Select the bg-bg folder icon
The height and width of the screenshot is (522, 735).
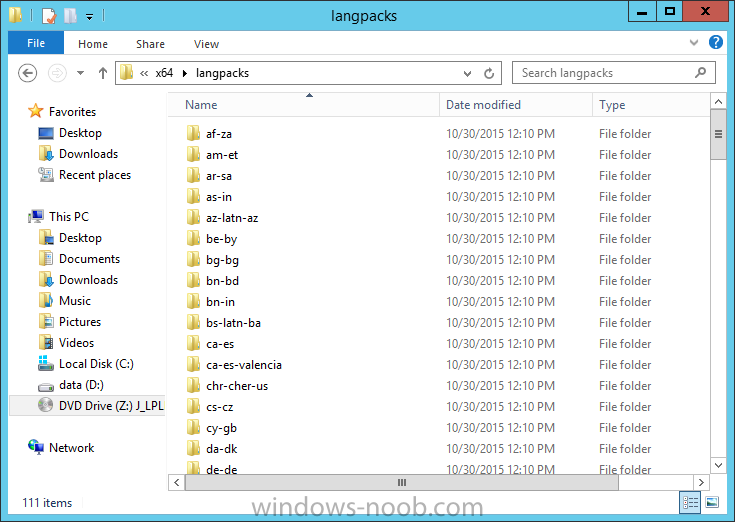tap(193, 260)
